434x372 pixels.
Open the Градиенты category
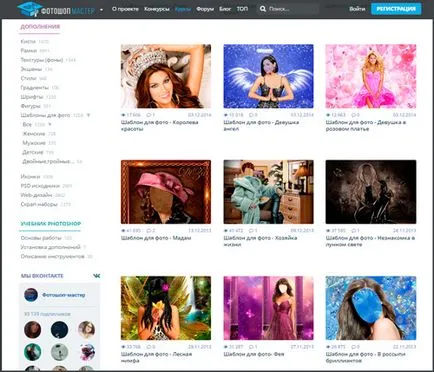pos(34,88)
